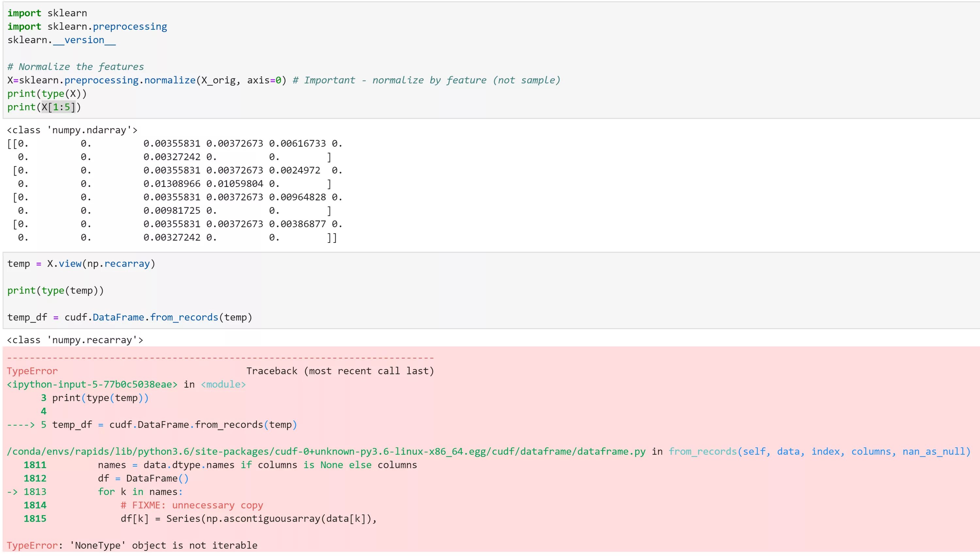Click the ipython-input-5-77b0c5038eae reference
The height and width of the screenshot is (556, 980).
pos(92,384)
